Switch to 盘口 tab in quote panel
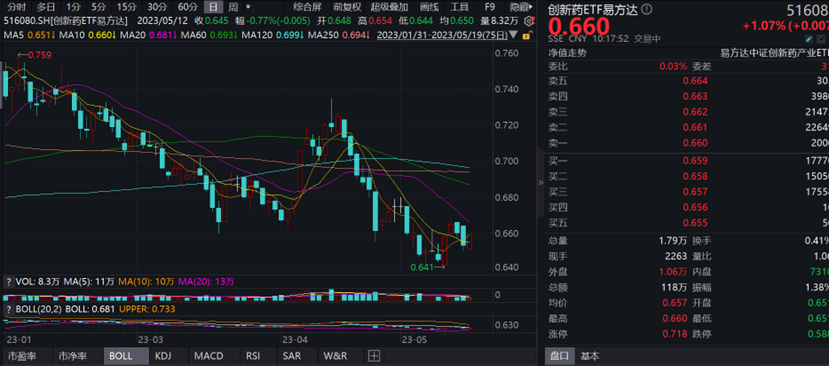829x366 pixels. (x=560, y=356)
